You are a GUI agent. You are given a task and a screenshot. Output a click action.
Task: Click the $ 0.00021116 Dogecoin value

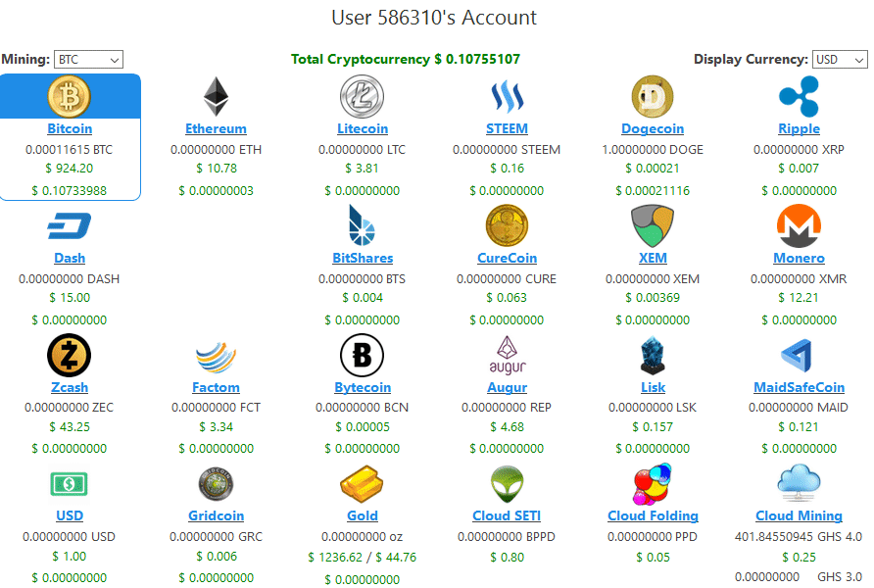click(x=653, y=191)
